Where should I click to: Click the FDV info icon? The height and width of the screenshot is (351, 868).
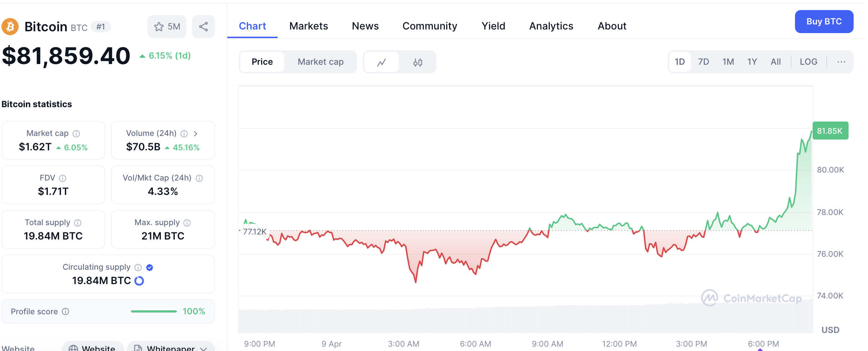click(x=63, y=178)
